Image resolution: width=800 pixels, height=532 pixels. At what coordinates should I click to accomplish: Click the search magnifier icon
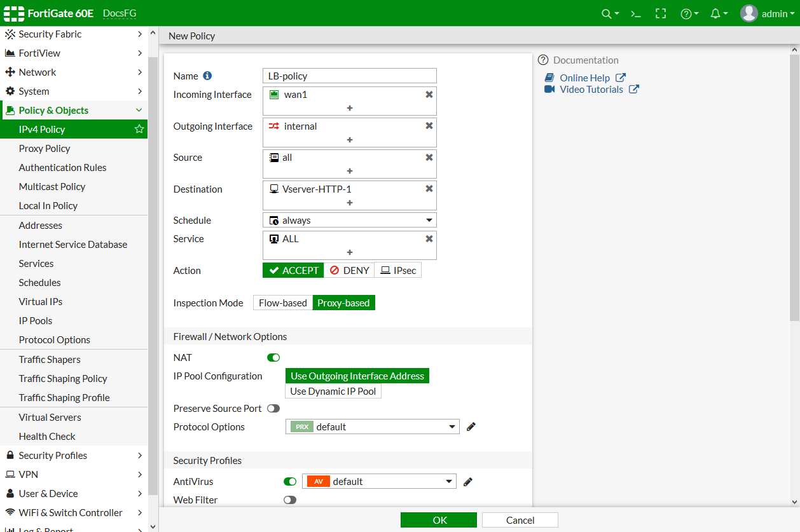coord(606,13)
